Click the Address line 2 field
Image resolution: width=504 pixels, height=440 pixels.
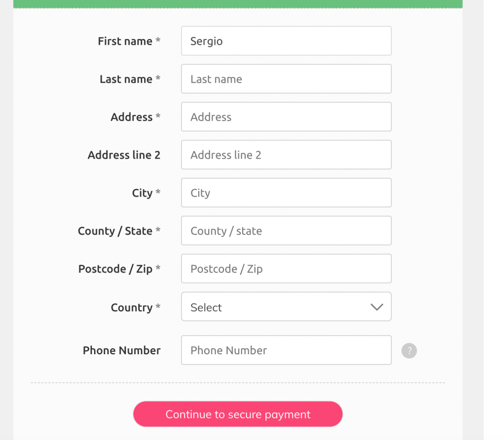(x=286, y=155)
